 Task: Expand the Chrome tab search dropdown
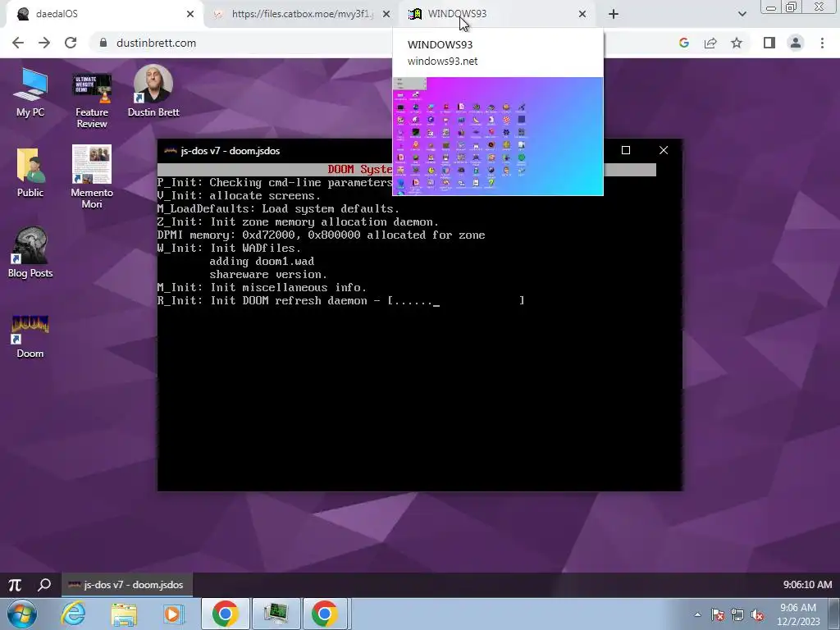tap(742, 15)
